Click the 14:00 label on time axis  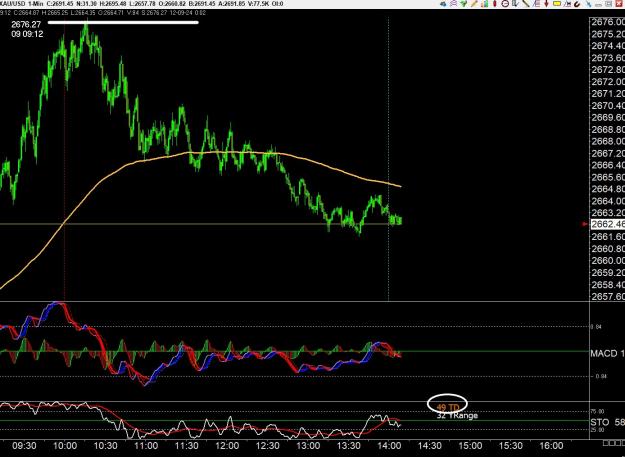(389, 445)
